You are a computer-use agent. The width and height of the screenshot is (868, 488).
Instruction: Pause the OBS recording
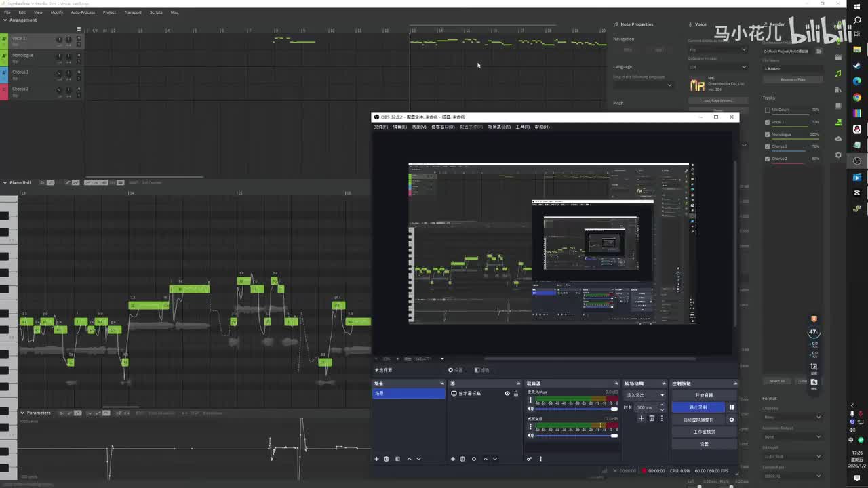[731, 407]
